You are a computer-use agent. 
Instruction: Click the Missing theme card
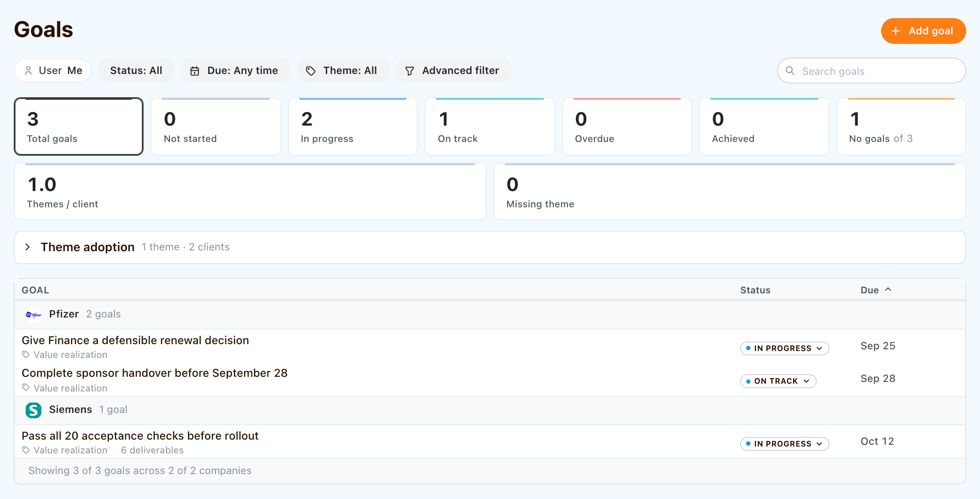coord(730,191)
